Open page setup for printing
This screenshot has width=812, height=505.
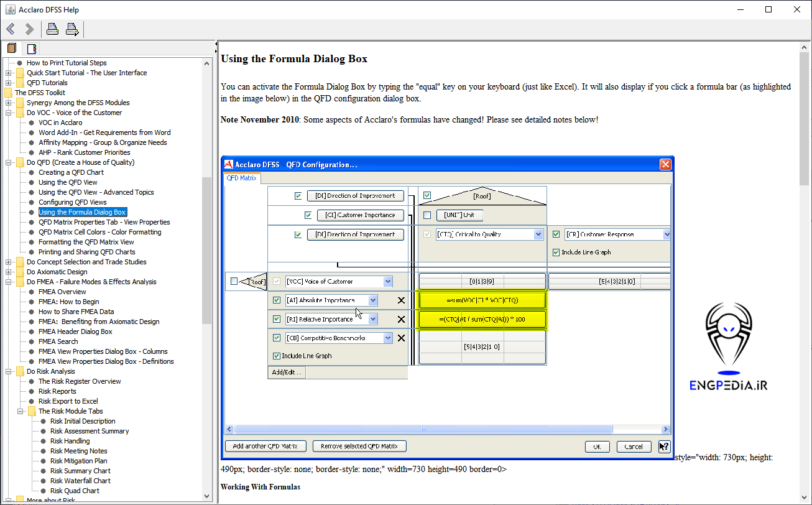(72, 29)
